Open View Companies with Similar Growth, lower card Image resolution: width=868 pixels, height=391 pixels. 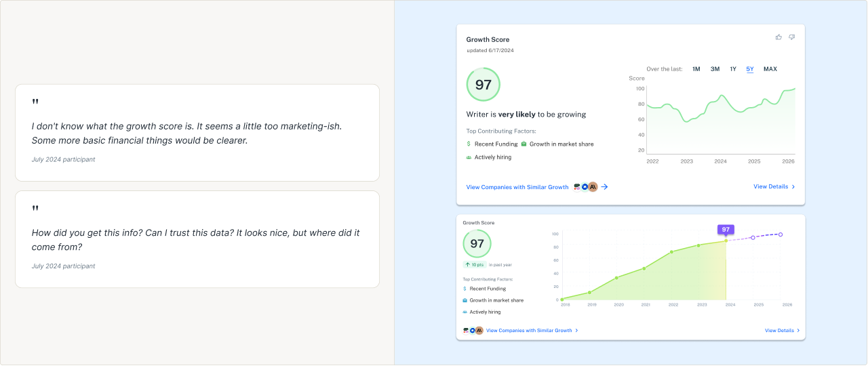click(x=529, y=331)
